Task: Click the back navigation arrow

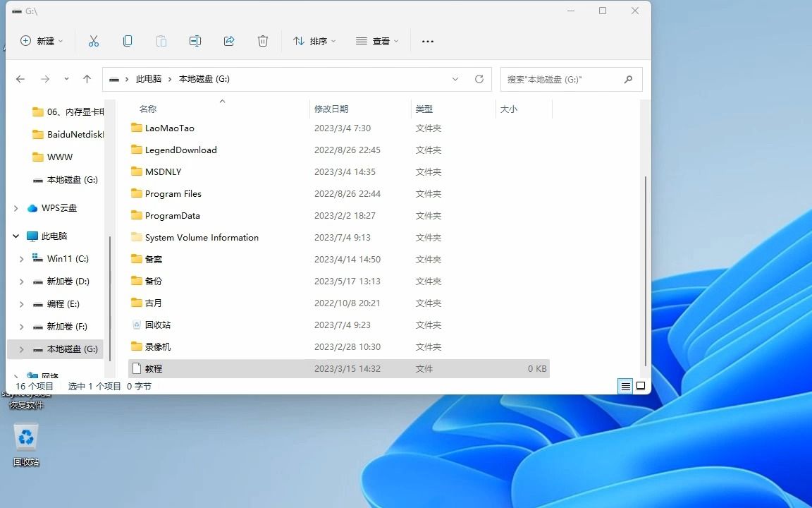Action: click(20, 79)
